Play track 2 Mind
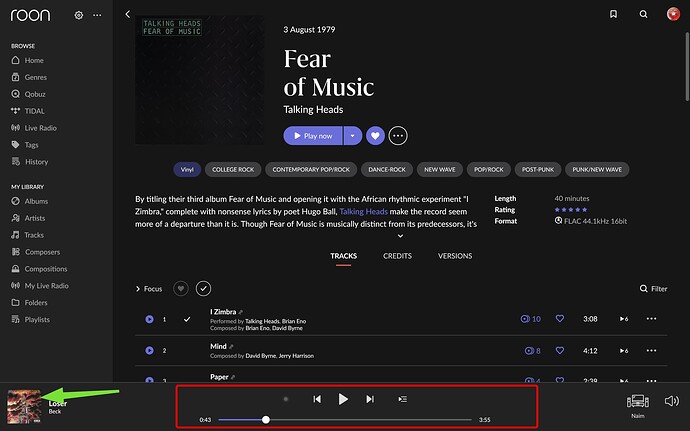 tap(150, 350)
